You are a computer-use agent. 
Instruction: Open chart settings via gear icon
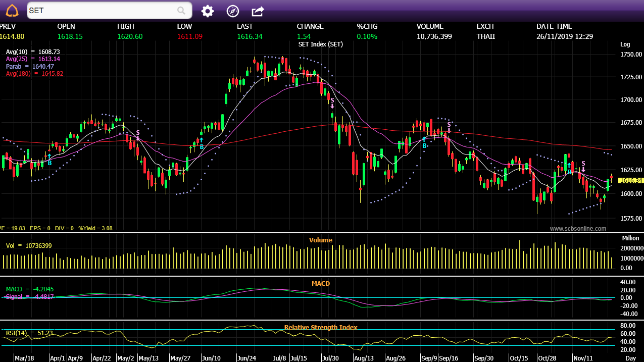point(208,11)
